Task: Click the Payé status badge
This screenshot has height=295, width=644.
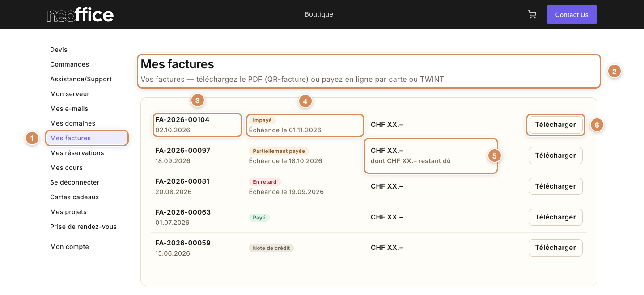Action: pos(259,218)
